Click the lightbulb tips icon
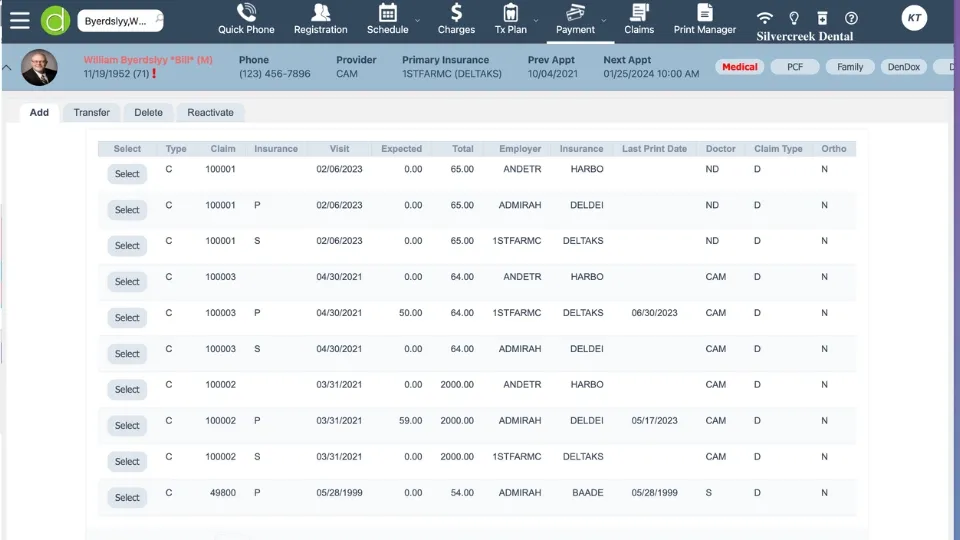Image resolution: width=960 pixels, height=540 pixels. click(x=794, y=18)
